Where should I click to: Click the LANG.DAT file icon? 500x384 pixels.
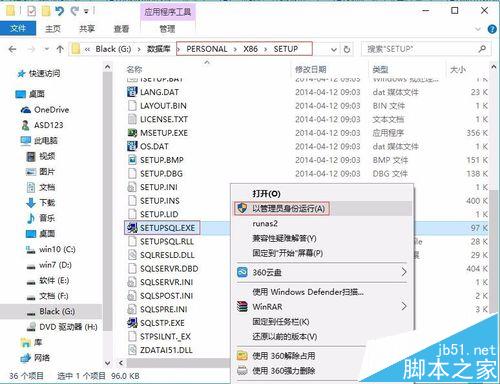132,92
